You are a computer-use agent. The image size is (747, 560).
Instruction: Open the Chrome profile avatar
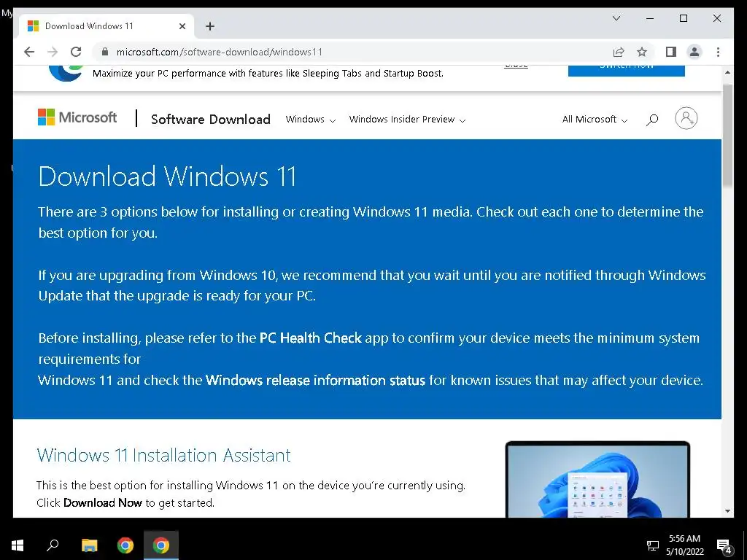694,52
